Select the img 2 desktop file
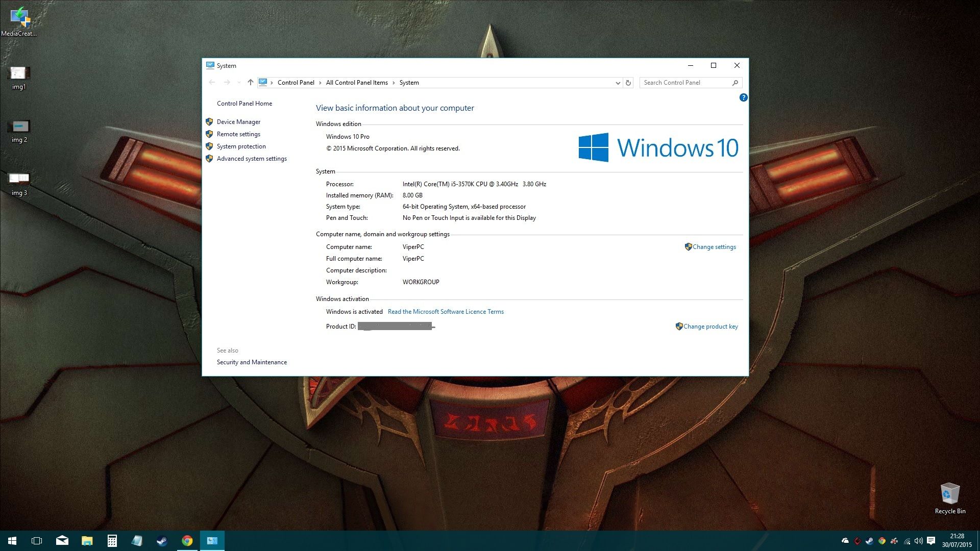Viewport: 980px width, 551px height. point(19,131)
